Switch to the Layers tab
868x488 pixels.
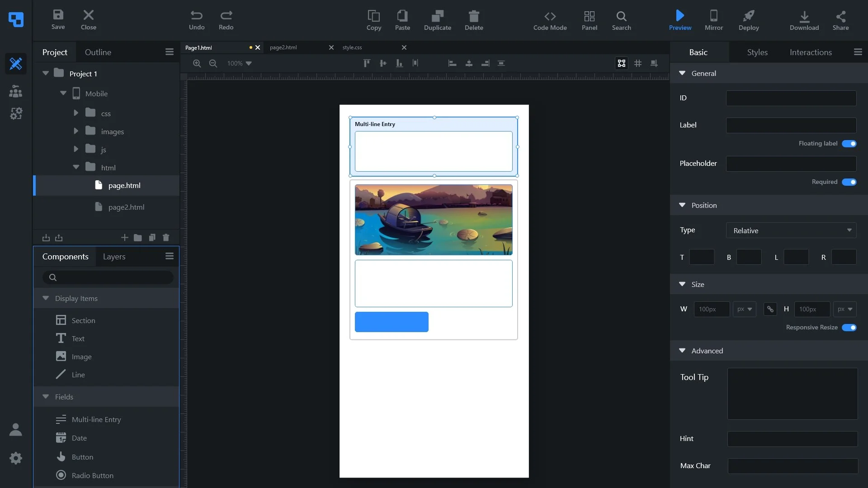114,257
